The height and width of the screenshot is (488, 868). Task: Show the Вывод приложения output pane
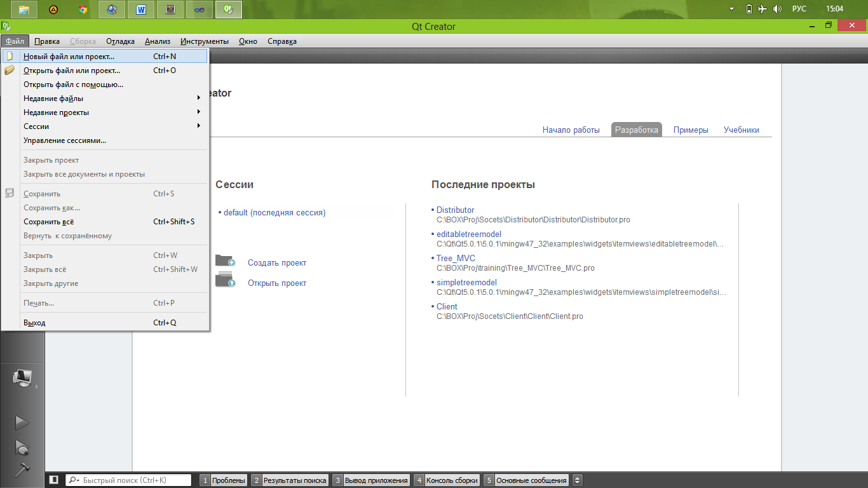371,480
